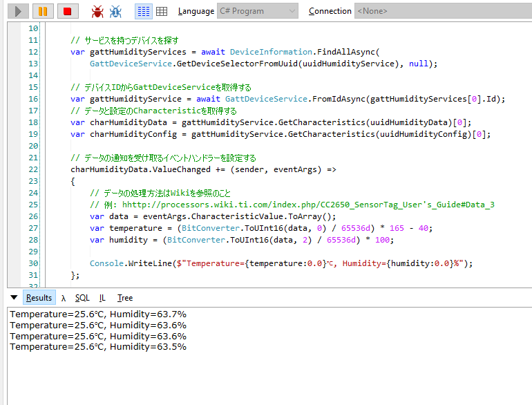Click line number 12 in the gutter
Viewport: 532px width, 405px height.
[33, 52]
